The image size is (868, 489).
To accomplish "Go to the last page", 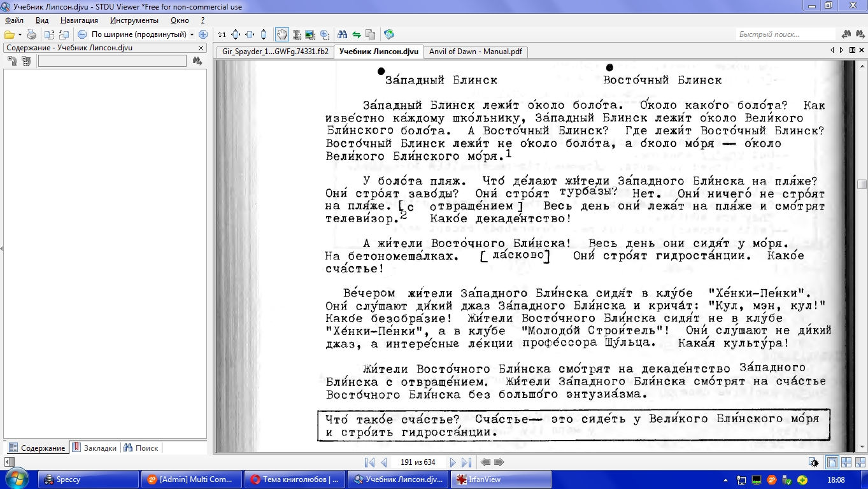I will [467, 462].
